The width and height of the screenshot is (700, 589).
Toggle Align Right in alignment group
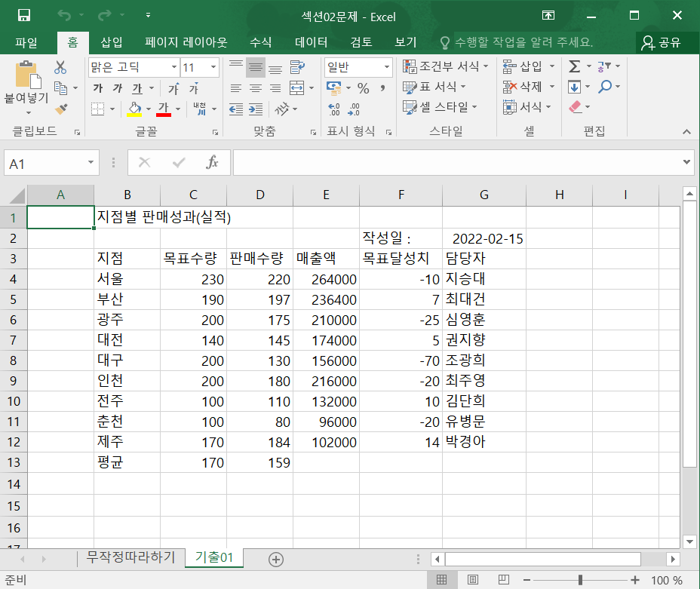pyautogui.click(x=275, y=88)
